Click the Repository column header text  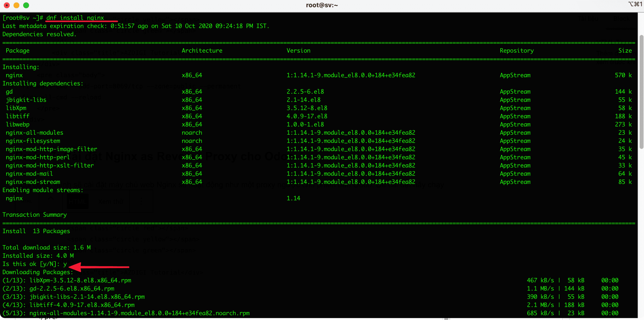[516, 51]
